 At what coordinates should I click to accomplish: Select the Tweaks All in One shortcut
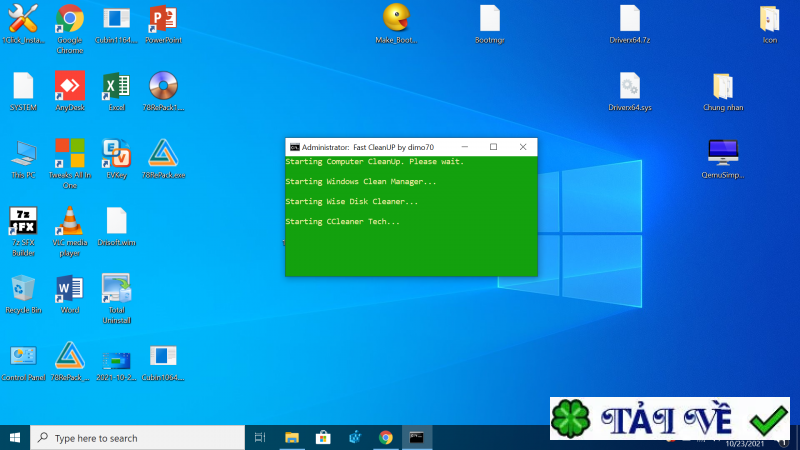point(70,153)
